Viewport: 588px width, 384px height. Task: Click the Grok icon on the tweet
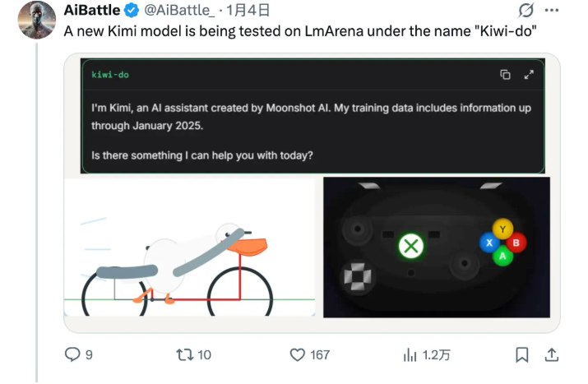pyautogui.click(x=525, y=12)
